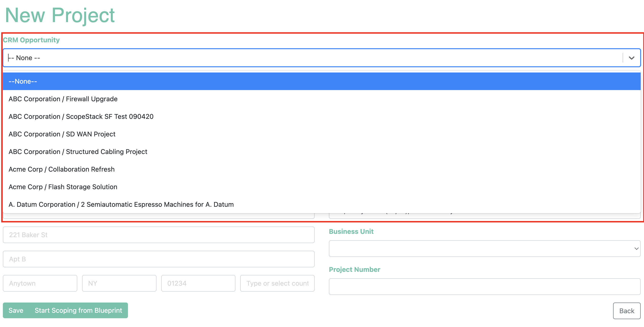
Task: Click the 01234 postal code field
Action: [x=198, y=283]
